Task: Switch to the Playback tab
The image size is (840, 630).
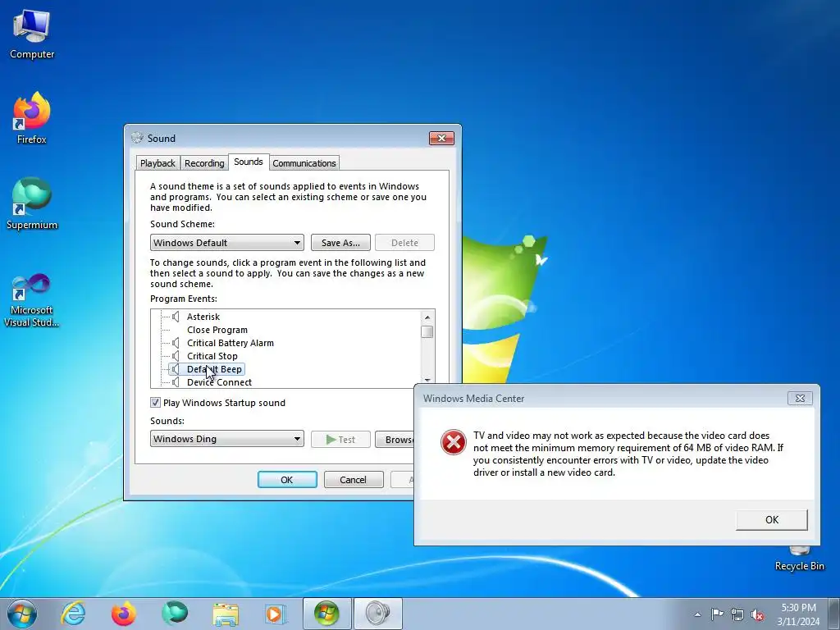Action: coord(157,163)
